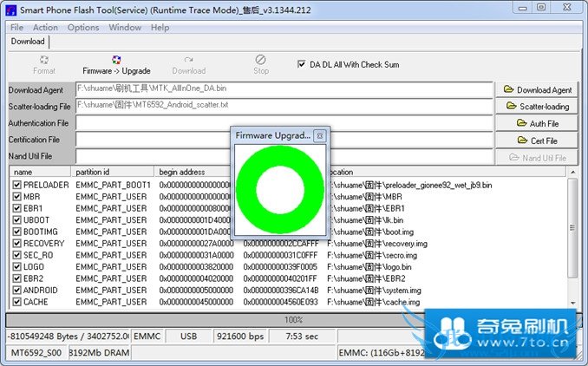Click the Scatter-loading File path field
Screen dimensions: 588x366
click(x=284, y=106)
